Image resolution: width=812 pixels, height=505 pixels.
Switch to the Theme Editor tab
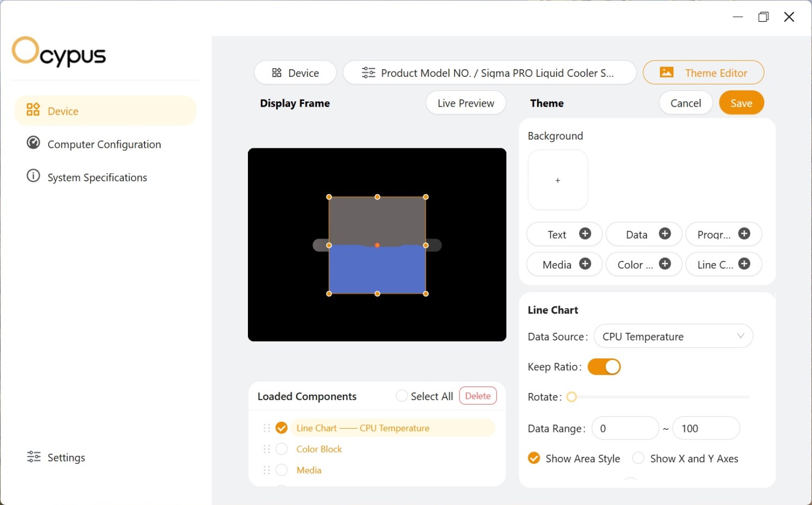point(703,73)
